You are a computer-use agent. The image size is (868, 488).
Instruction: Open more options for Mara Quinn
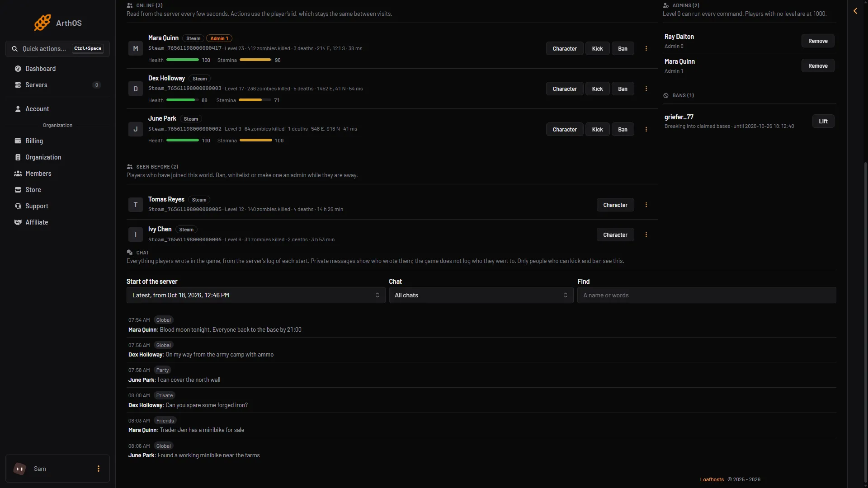tap(646, 48)
